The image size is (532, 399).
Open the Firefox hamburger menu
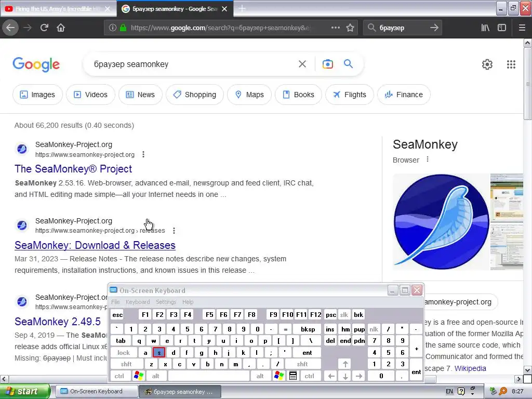point(522,28)
